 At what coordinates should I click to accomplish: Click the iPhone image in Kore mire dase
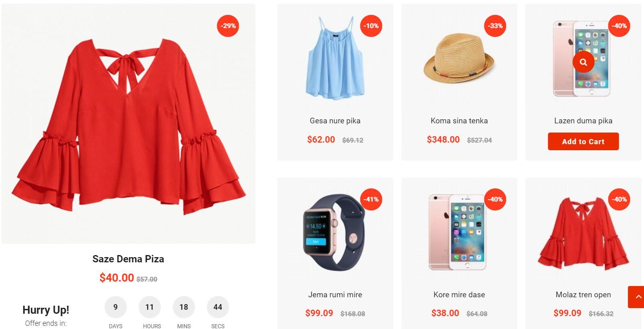tap(458, 232)
